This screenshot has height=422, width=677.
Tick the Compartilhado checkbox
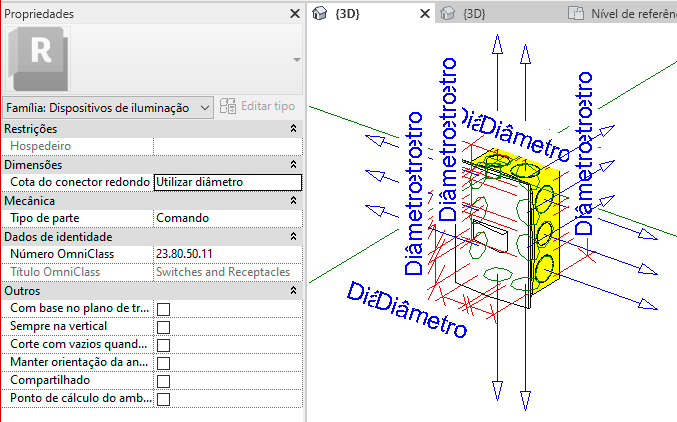(x=163, y=381)
